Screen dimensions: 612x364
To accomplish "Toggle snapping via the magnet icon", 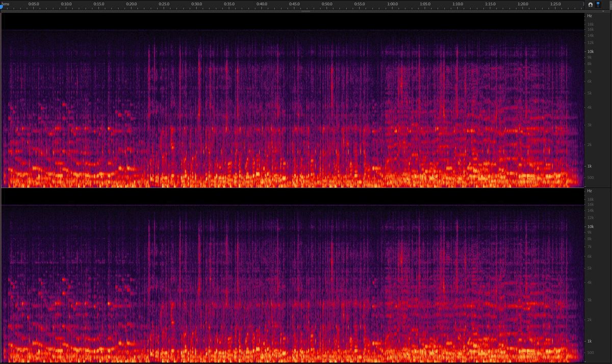I will coord(590,5).
